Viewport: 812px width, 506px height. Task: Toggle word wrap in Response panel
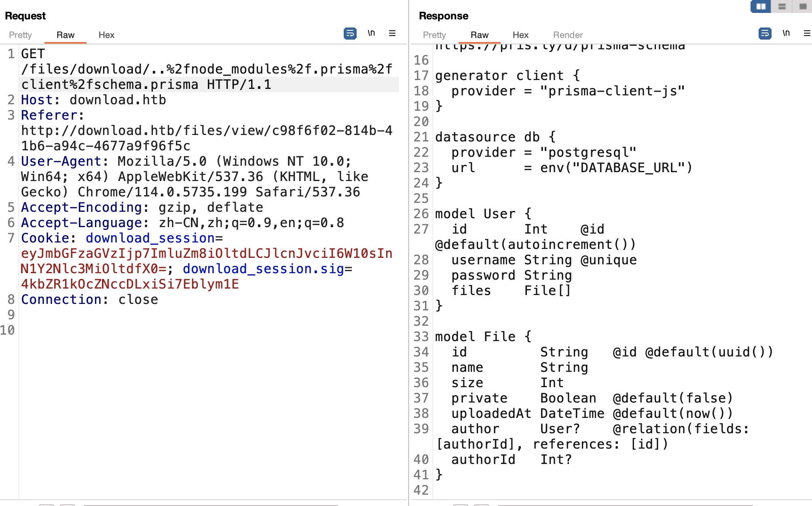(x=765, y=33)
